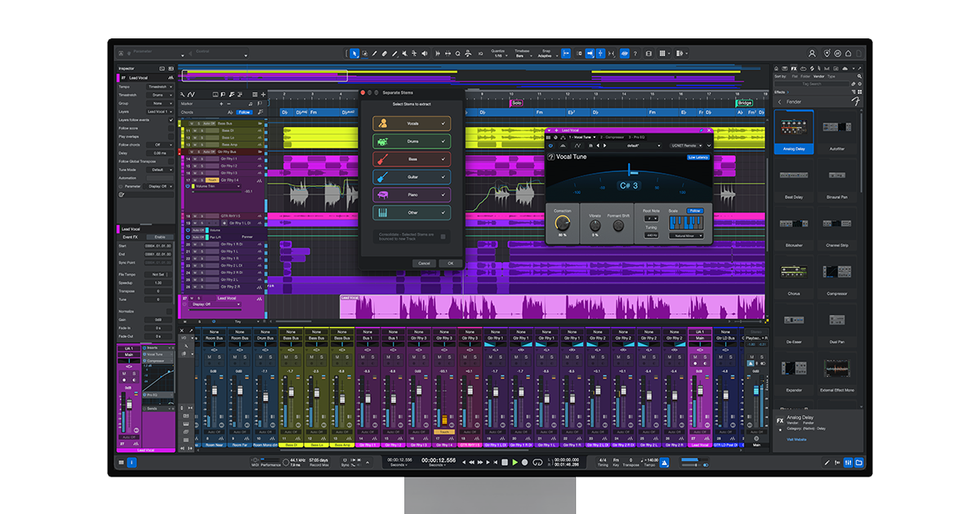Click OK in the Separate Stems dialog

pyautogui.click(x=450, y=263)
